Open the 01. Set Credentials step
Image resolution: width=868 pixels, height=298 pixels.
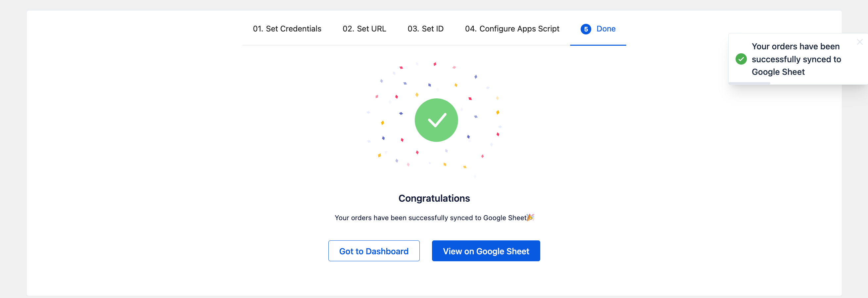(x=287, y=29)
